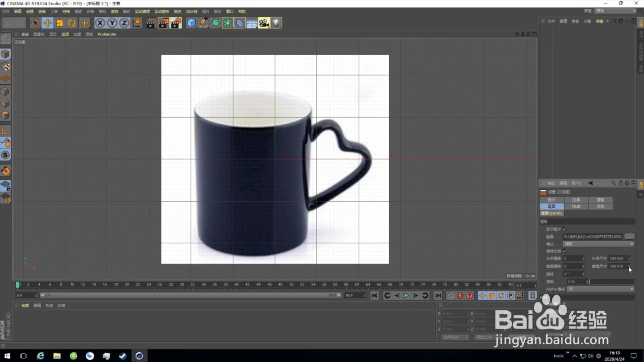This screenshot has height=362, width=644.
Task: Click the light bulb icon in toolbar
Action: click(x=276, y=23)
